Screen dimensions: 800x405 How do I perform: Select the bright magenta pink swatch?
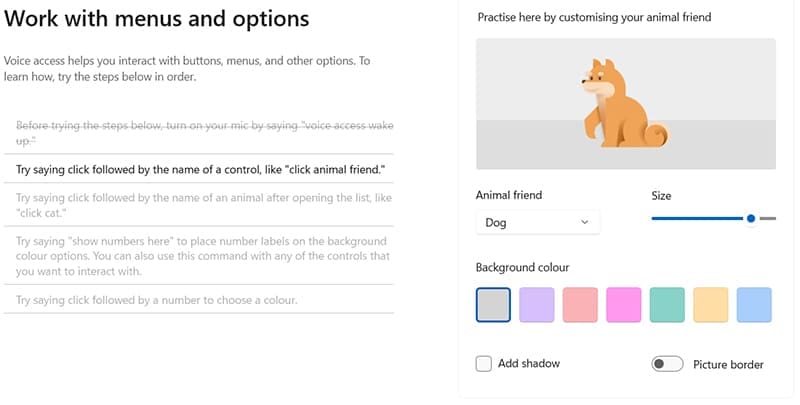(623, 305)
